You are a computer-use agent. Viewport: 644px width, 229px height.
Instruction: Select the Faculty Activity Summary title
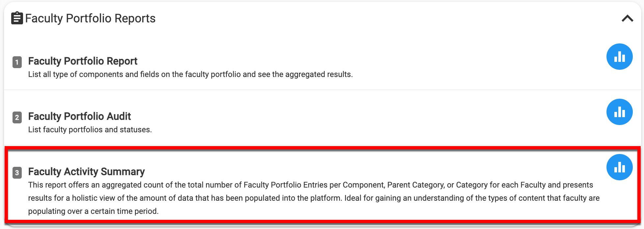coord(86,171)
